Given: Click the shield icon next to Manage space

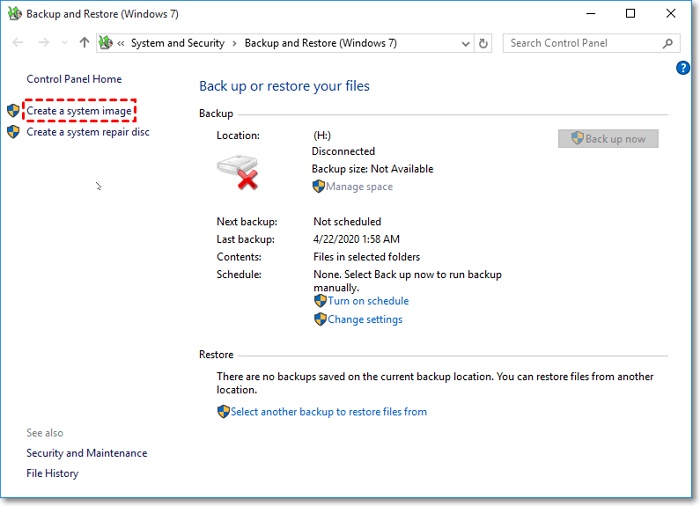Looking at the screenshot, I should click(318, 186).
